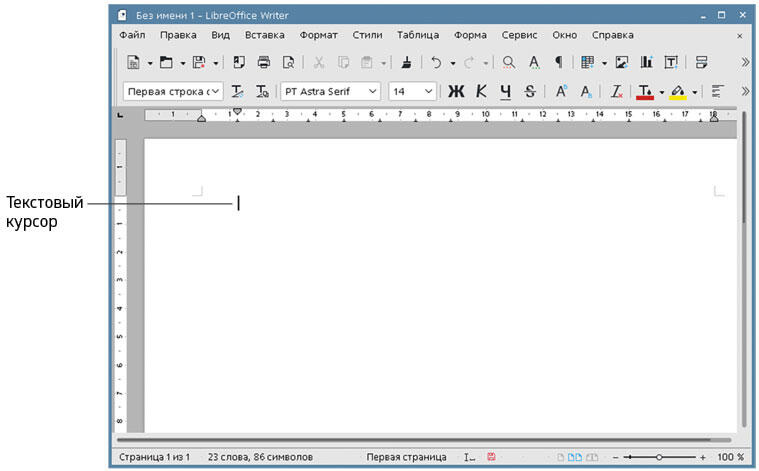Click the zoom slider in status bar

point(659,457)
